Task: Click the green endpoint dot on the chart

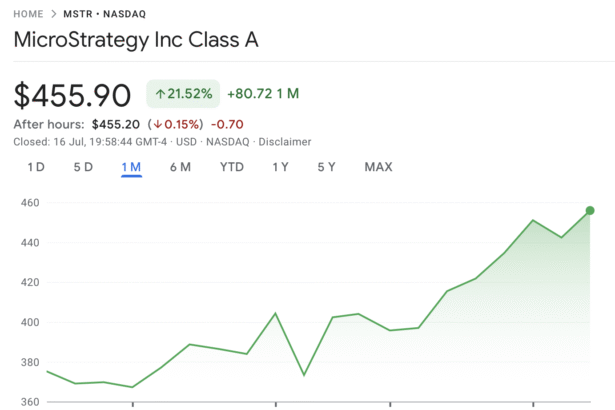Action: 590,210
